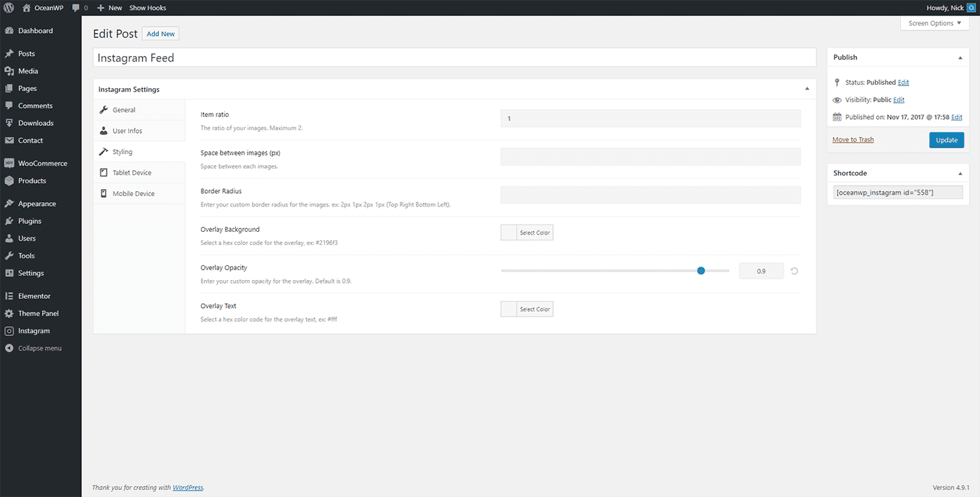Click the WordPress logo icon
Viewport: 980px width, 497px height.
pos(9,8)
